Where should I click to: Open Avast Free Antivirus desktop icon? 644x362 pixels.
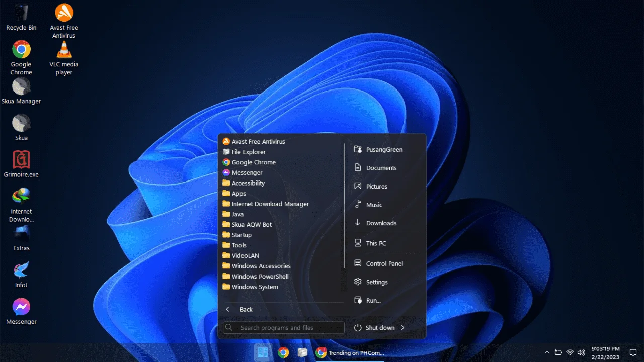[64, 21]
